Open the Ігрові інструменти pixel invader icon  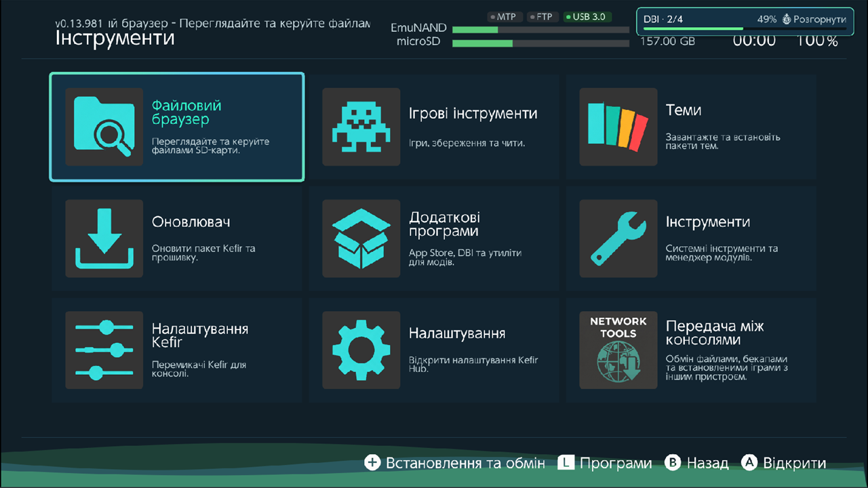[361, 127]
